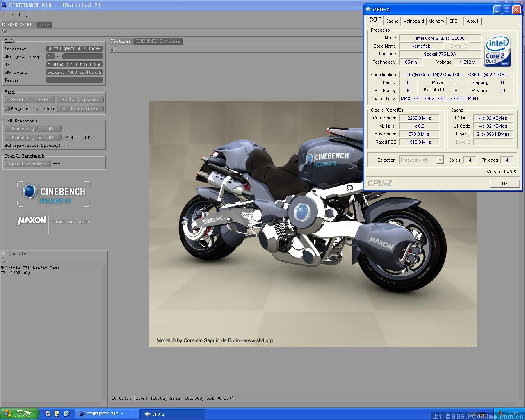This screenshot has width=525, height=420.
Task: Launch Windows Media Player from quick launch
Action: point(48,414)
